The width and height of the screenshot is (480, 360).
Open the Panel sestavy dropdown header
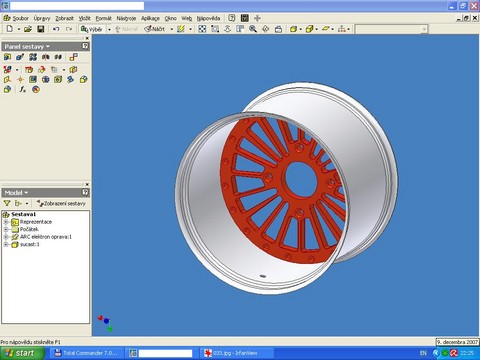coord(27,47)
